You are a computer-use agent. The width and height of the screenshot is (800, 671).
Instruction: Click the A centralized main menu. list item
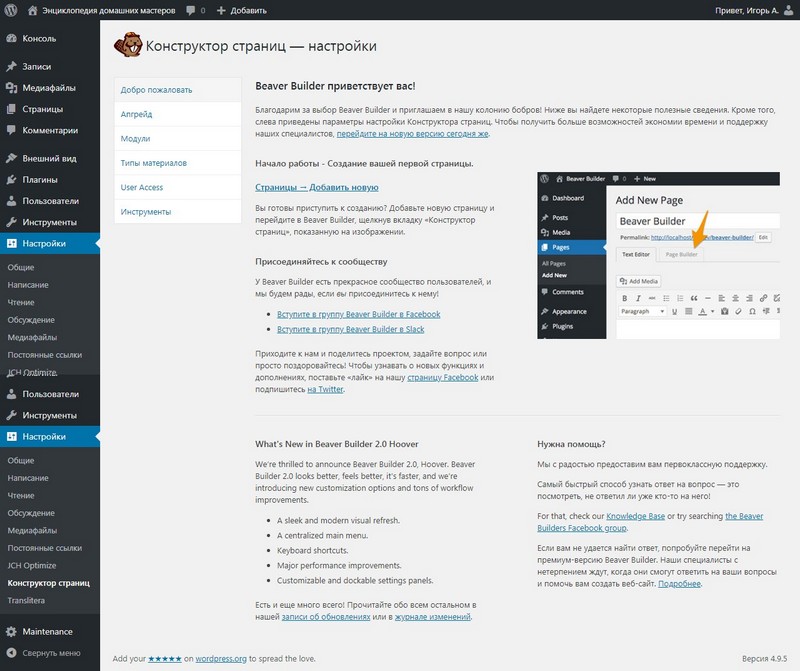point(322,536)
